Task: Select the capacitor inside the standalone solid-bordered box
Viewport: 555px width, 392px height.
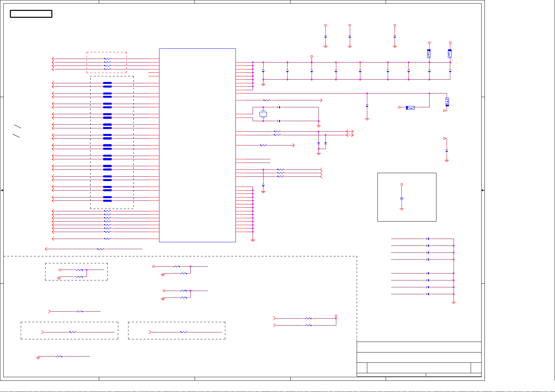Action: 402,198
